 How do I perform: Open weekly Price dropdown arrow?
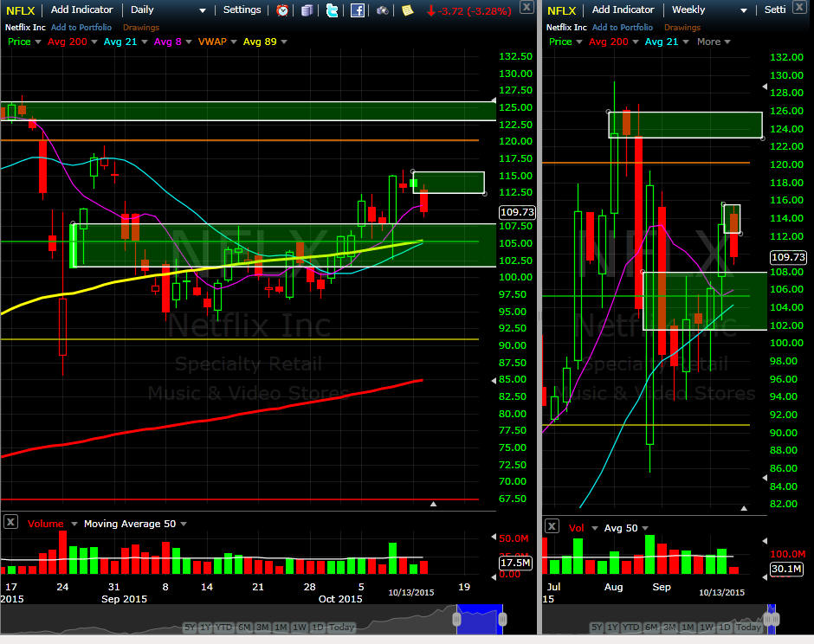tap(579, 42)
